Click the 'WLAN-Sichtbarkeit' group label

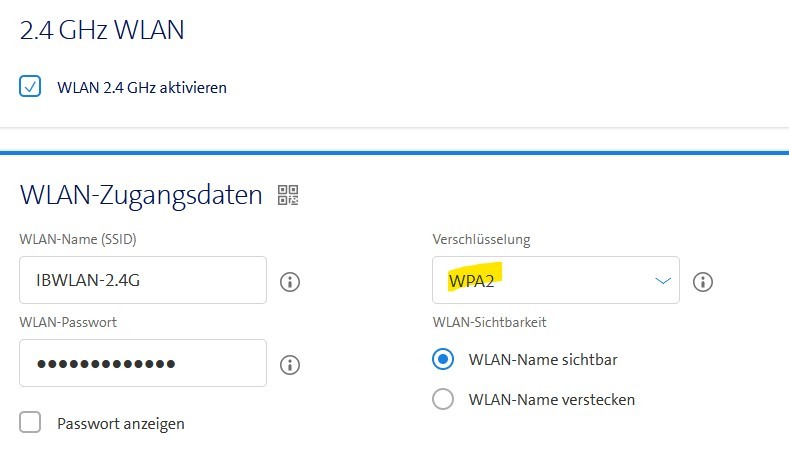pos(489,322)
